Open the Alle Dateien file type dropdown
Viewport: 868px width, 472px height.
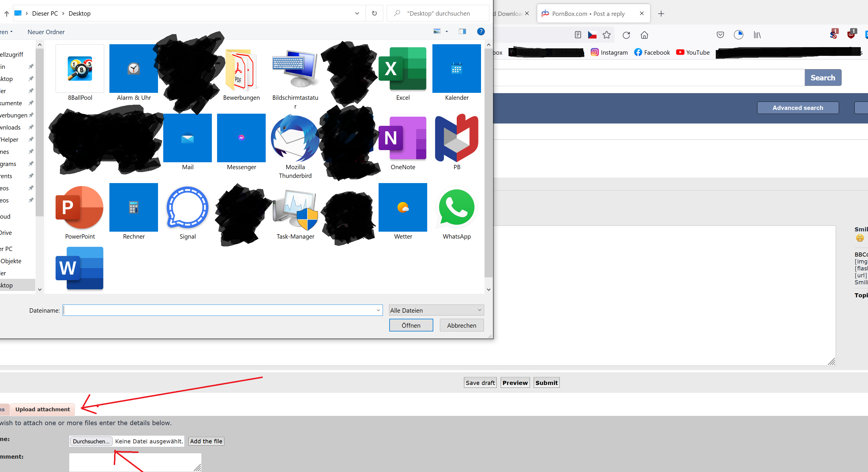tap(436, 310)
